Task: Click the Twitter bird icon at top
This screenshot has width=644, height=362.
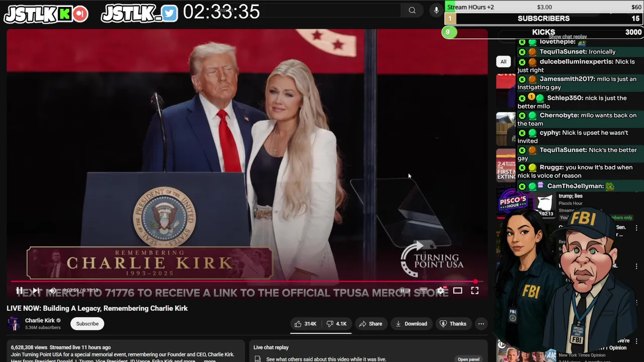Action: click(170, 14)
